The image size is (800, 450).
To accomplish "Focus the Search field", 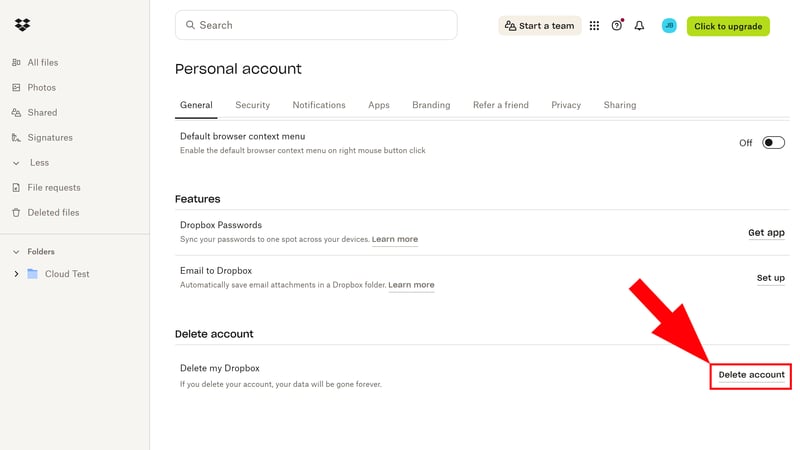I will pos(316,25).
